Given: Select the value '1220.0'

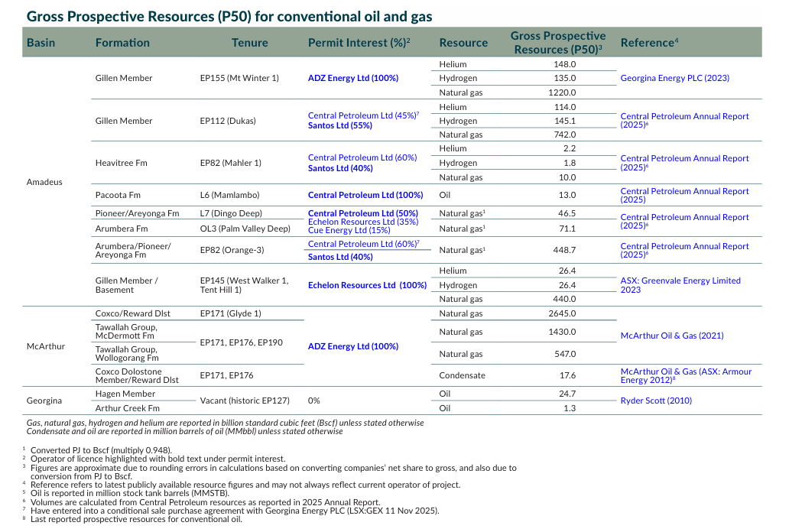Looking at the screenshot, I should (x=562, y=92).
